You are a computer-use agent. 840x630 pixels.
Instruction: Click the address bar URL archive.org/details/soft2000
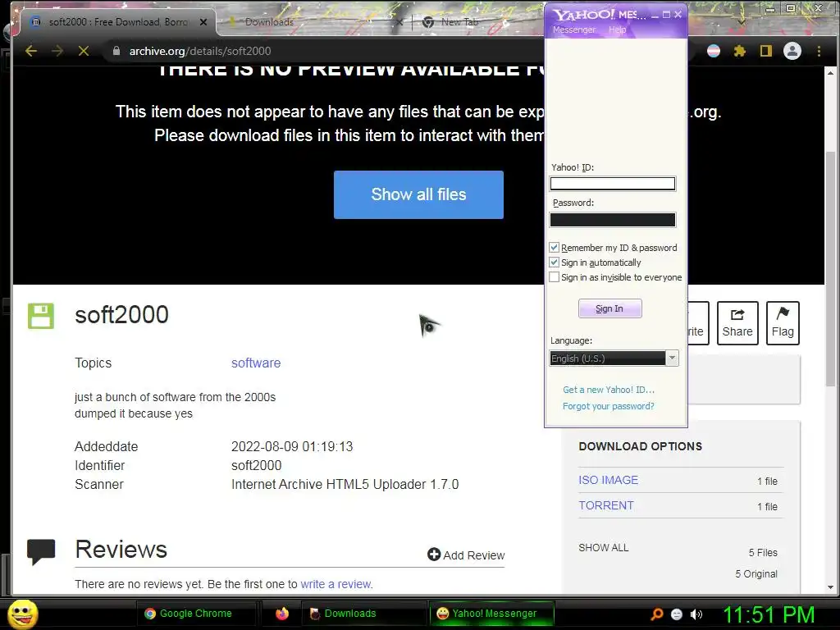pos(200,51)
